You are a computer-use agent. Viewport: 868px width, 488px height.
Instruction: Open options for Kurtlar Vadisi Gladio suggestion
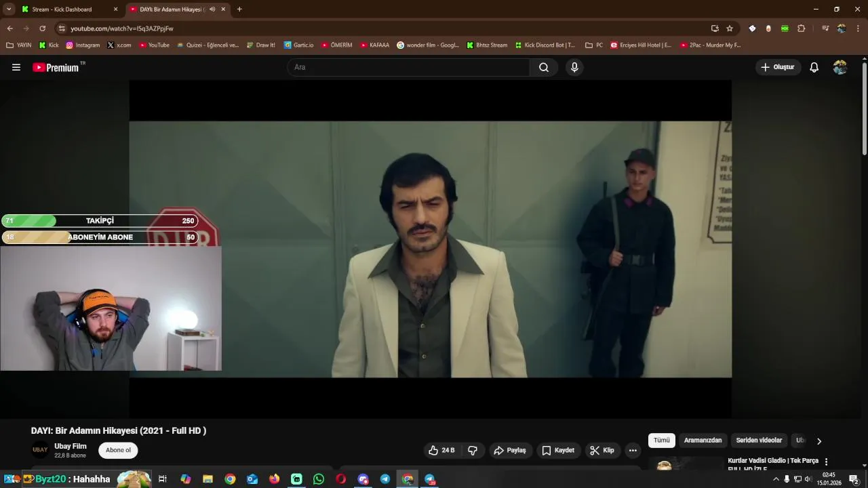[826, 462]
